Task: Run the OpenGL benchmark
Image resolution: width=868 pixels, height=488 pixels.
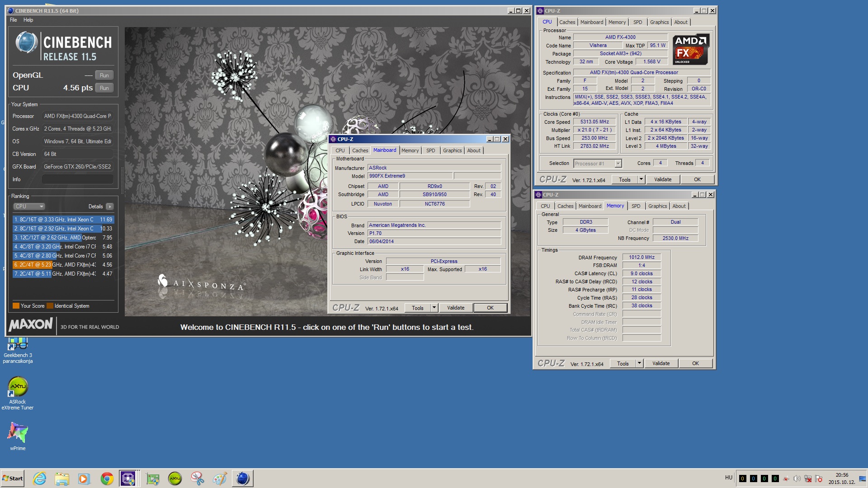Action: (104, 75)
